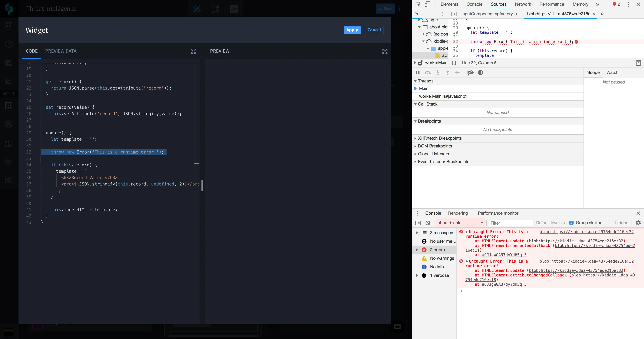
Task: Switch to the Network tab in DevTools
Action: click(523, 4)
